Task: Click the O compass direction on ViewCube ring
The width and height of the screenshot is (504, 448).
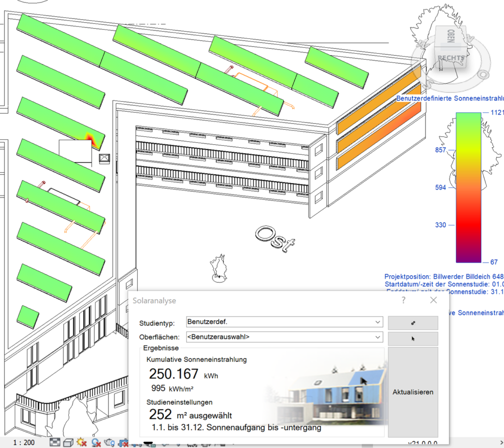Action: [x=484, y=74]
